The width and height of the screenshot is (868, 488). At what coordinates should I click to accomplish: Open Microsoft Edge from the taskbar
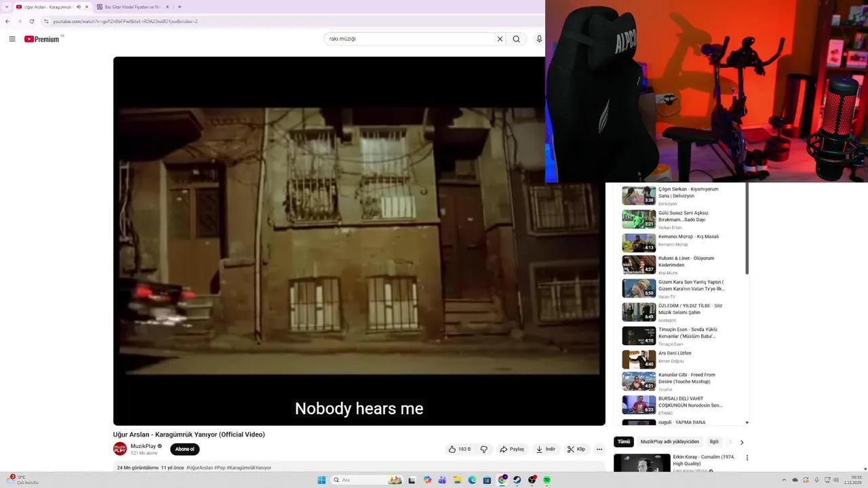(472, 480)
